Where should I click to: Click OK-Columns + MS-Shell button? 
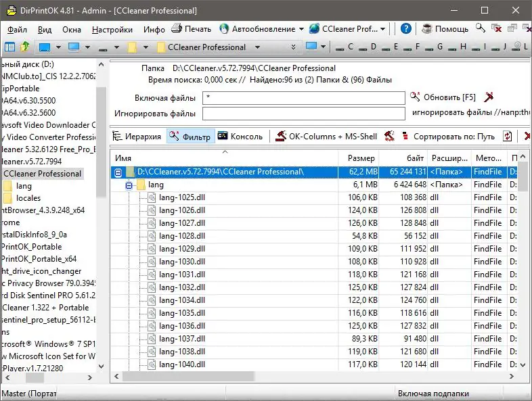(x=326, y=137)
